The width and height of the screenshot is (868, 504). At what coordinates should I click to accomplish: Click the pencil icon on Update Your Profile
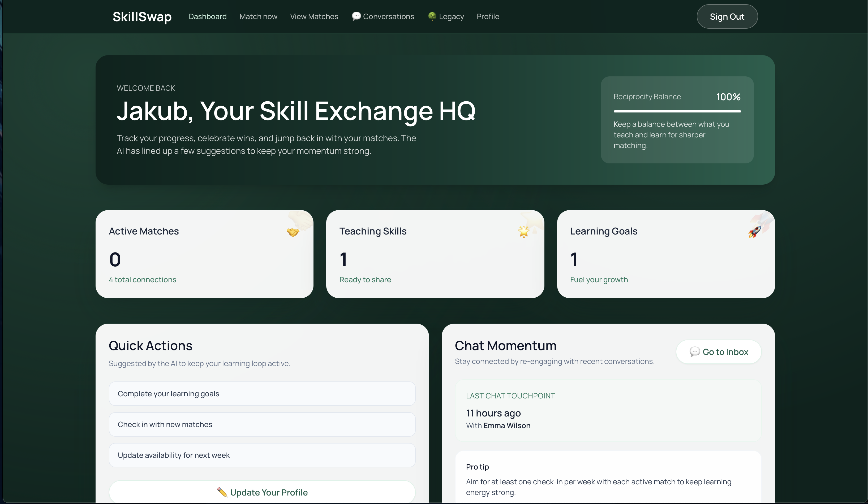[222, 492]
